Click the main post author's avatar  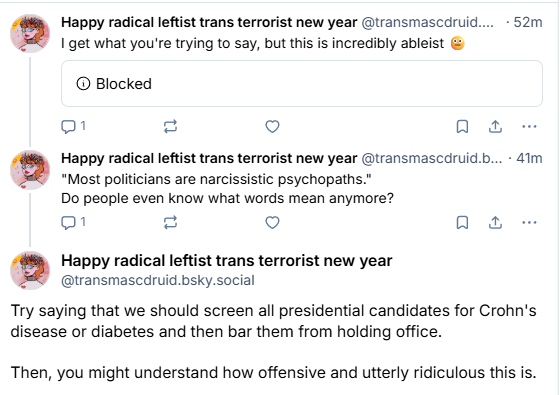coord(30,270)
